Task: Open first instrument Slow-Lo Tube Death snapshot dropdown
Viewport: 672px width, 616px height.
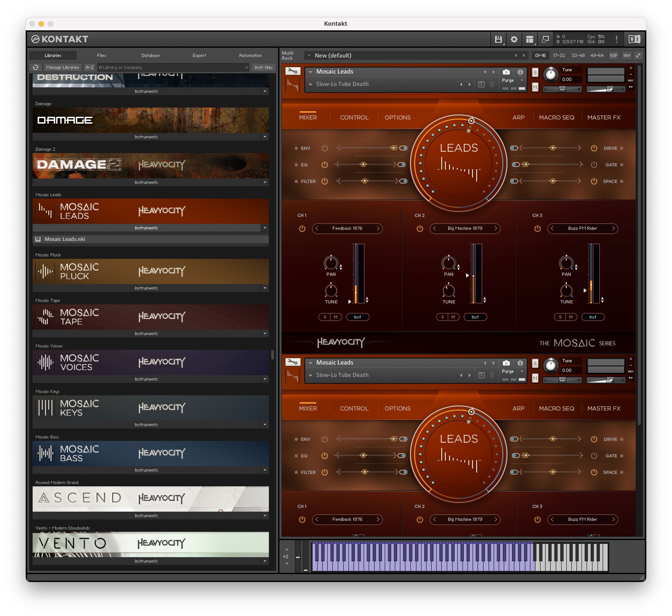Action: pos(310,84)
